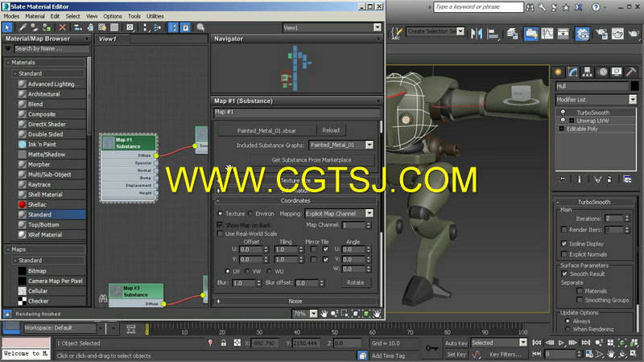Open the Help question mark icon
This screenshot has width=644, height=362.
tap(596, 7)
